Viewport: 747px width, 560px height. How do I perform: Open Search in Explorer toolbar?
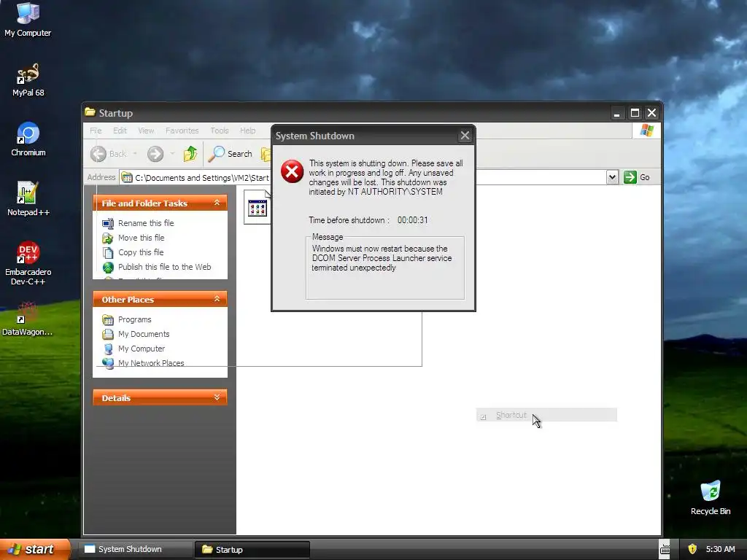(231, 154)
